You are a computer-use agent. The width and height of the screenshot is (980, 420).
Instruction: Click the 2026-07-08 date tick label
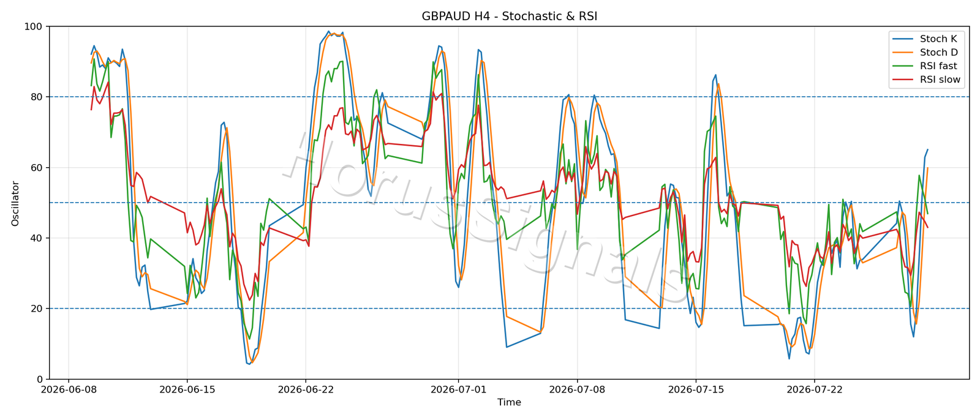pyautogui.click(x=576, y=389)
